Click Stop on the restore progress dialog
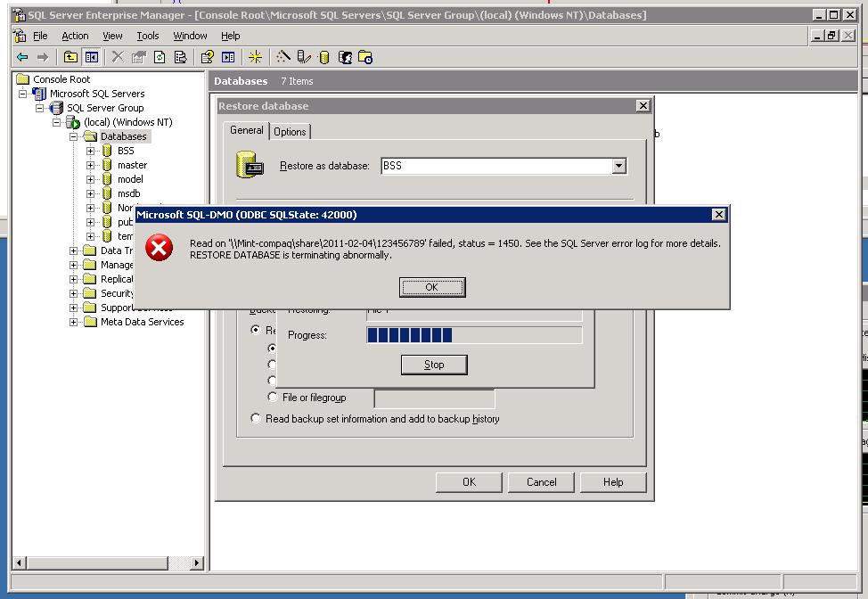This screenshot has height=599, width=868. click(434, 365)
